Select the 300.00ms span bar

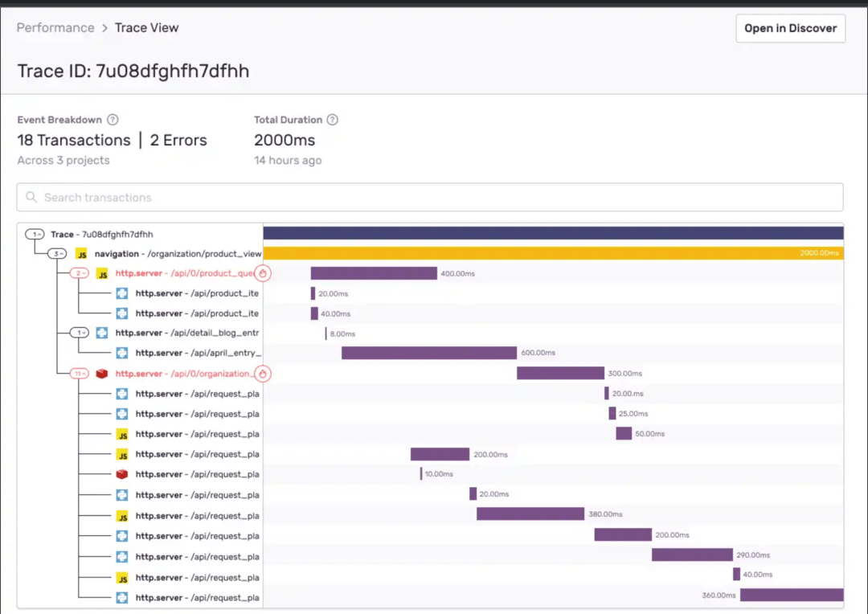point(561,373)
